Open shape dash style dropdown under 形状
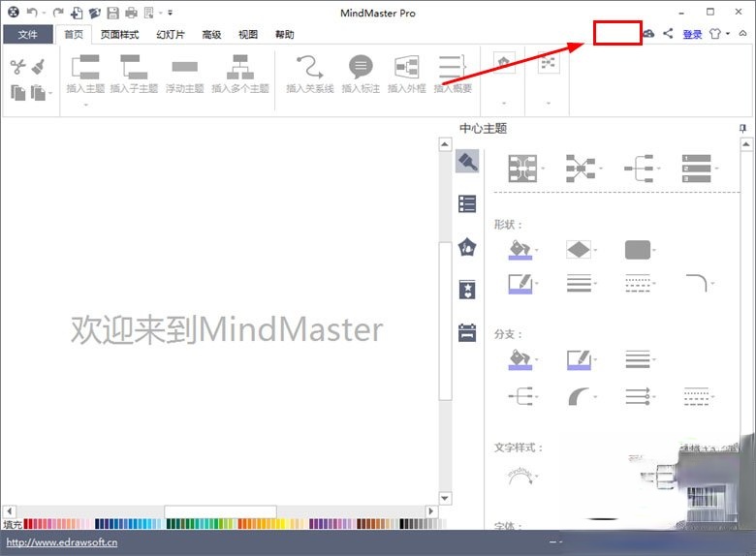756x556 pixels. [640, 283]
